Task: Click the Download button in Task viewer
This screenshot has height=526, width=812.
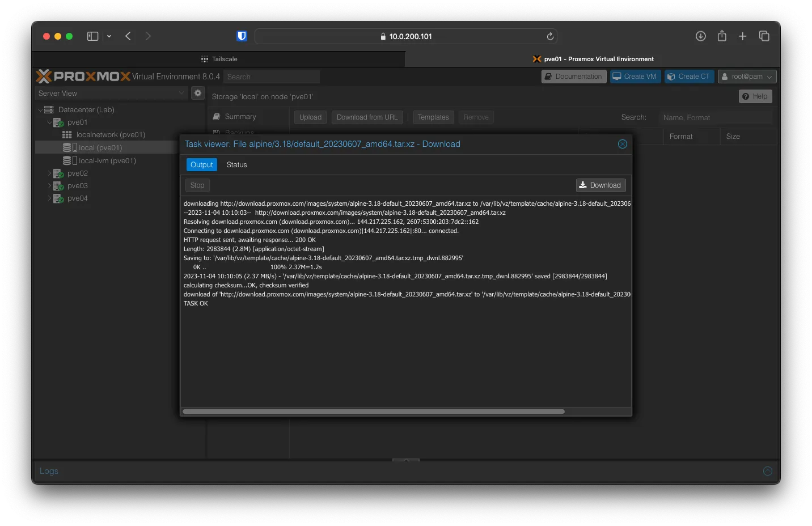Action: pos(601,185)
